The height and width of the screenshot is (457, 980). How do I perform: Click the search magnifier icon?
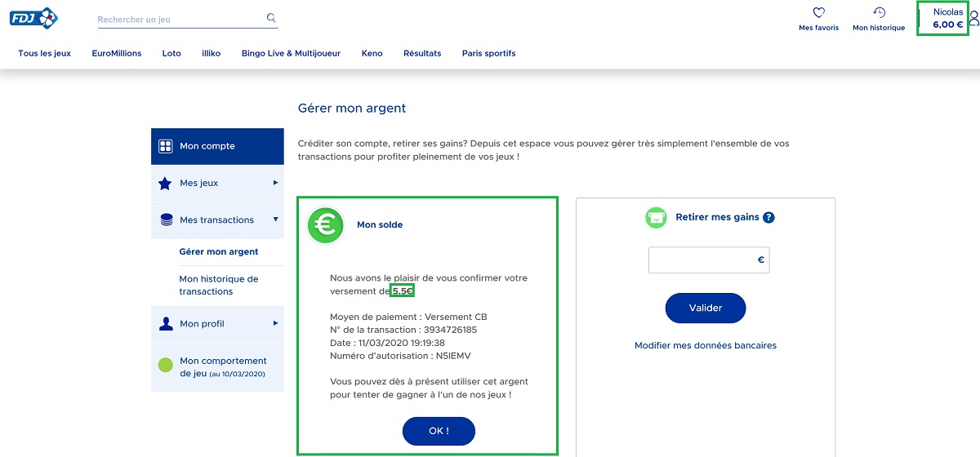(271, 17)
